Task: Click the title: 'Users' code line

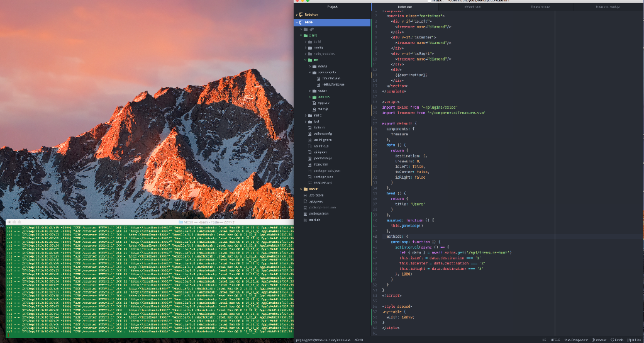Action: 410,204
